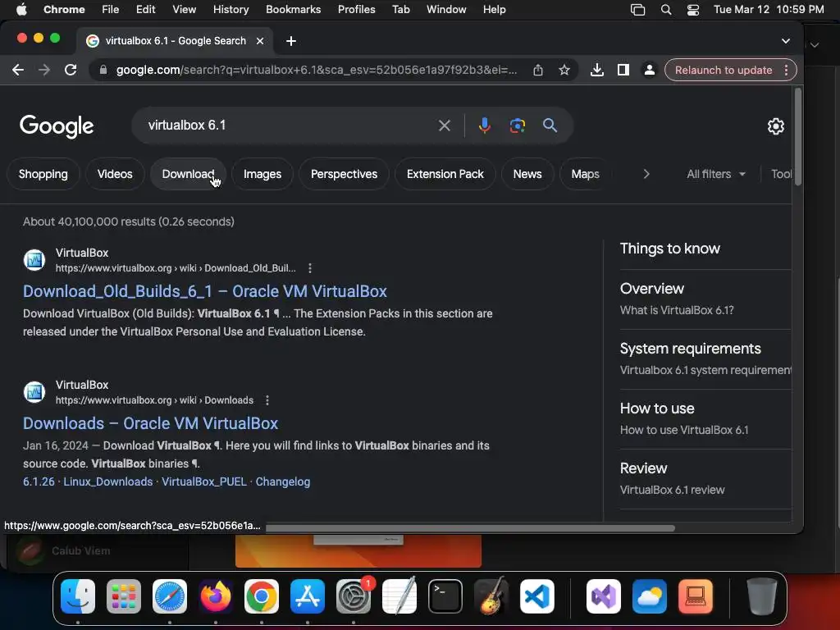Image resolution: width=840 pixels, height=630 pixels.
Task: View site info lock icon in address bar
Action: point(103,70)
